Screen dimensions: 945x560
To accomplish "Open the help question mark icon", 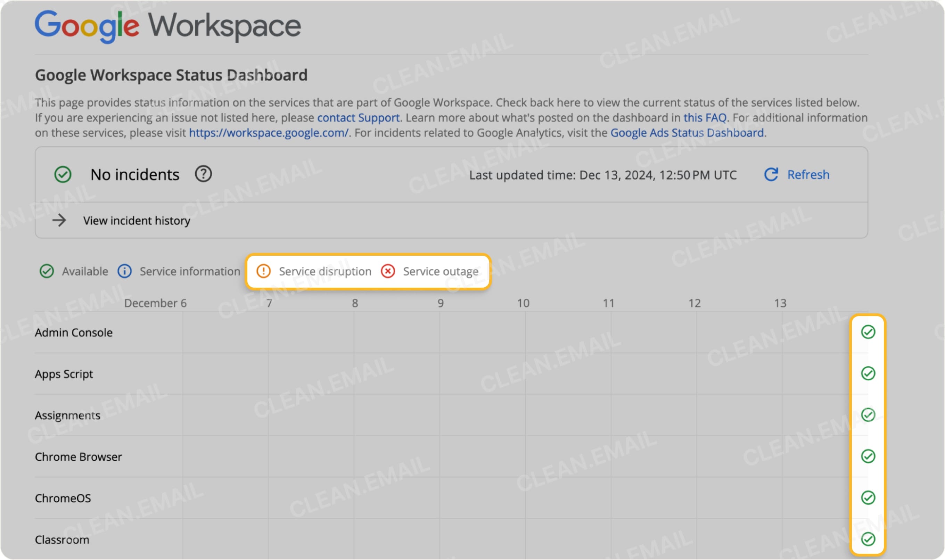I will tap(203, 174).
